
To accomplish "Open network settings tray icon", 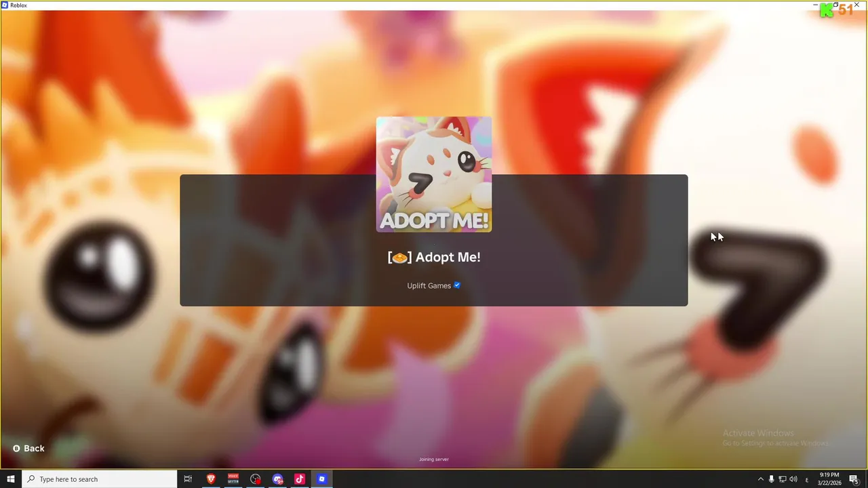I will click(782, 479).
